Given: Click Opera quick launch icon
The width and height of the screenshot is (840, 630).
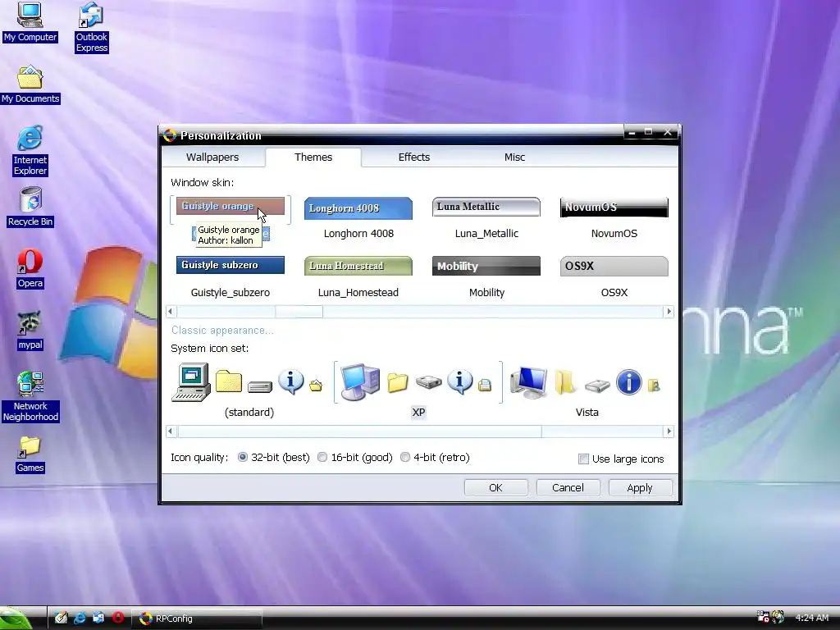Looking at the screenshot, I should coord(118,619).
